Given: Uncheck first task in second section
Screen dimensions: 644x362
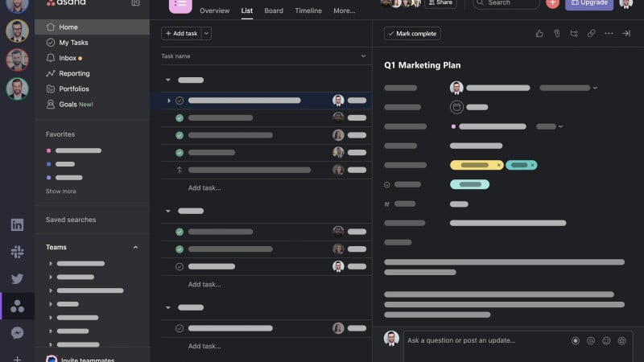Looking at the screenshot, I should [x=180, y=232].
